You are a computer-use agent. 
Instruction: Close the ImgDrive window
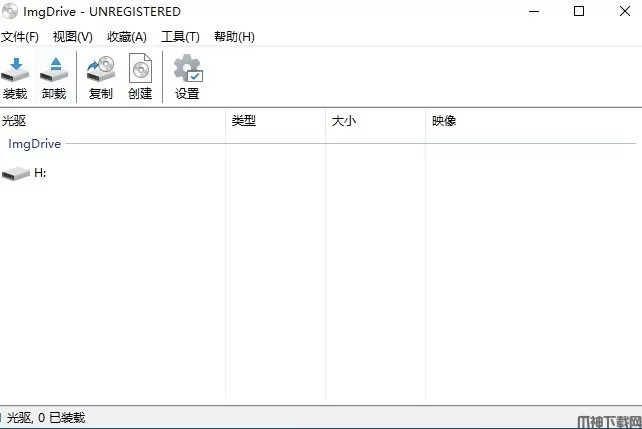pyautogui.click(x=625, y=11)
